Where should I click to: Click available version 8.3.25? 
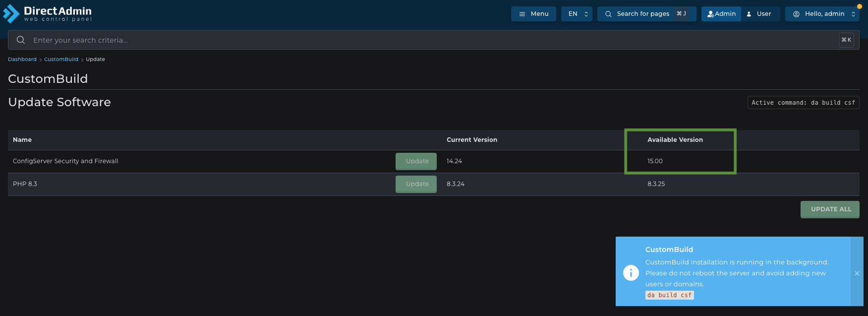(x=656, y=184)
